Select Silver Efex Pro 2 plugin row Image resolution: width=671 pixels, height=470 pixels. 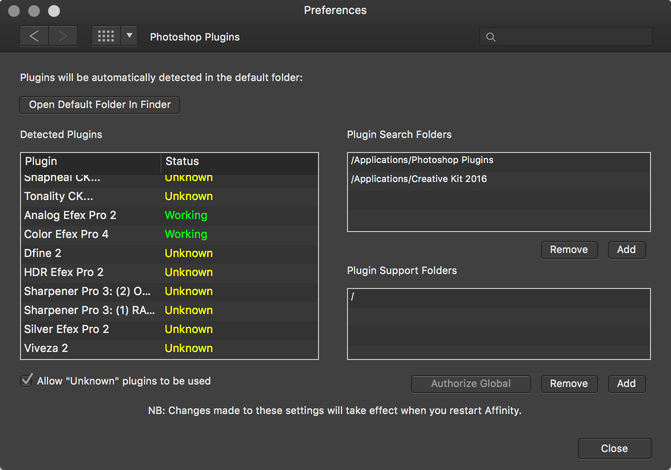pos(169,329)
